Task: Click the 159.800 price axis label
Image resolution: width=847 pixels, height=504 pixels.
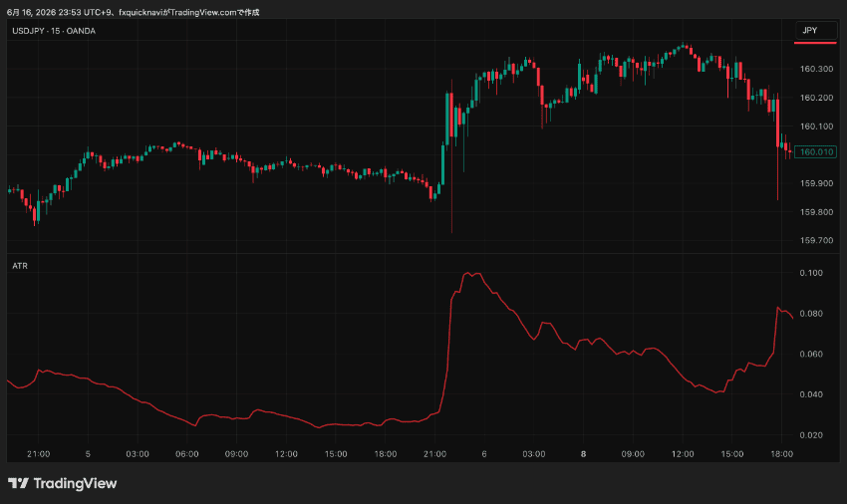Action: (x=816, y=212)
